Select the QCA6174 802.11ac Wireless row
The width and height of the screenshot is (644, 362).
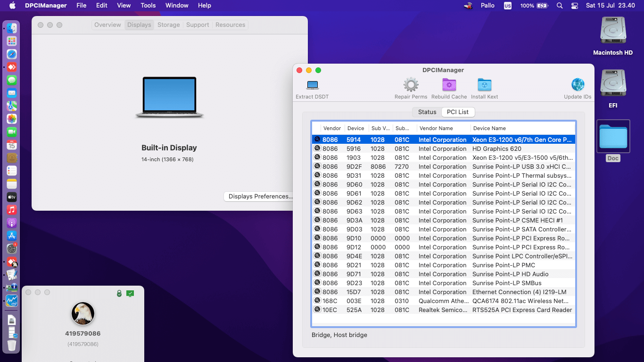tap(444, 301)
